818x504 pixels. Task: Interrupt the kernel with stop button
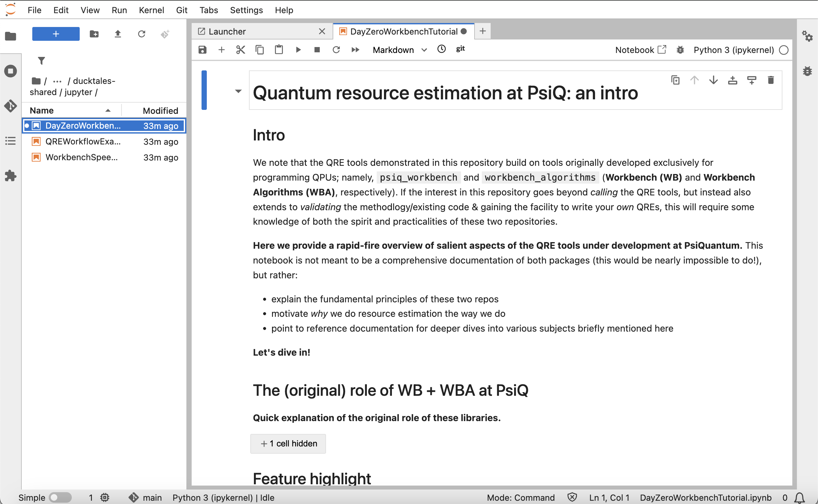(317, 50)
